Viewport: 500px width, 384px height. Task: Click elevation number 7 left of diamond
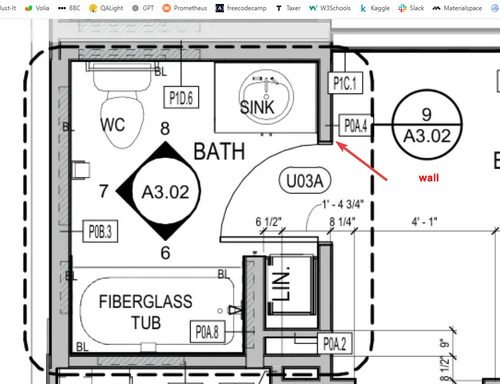click(x=104, y=191)
